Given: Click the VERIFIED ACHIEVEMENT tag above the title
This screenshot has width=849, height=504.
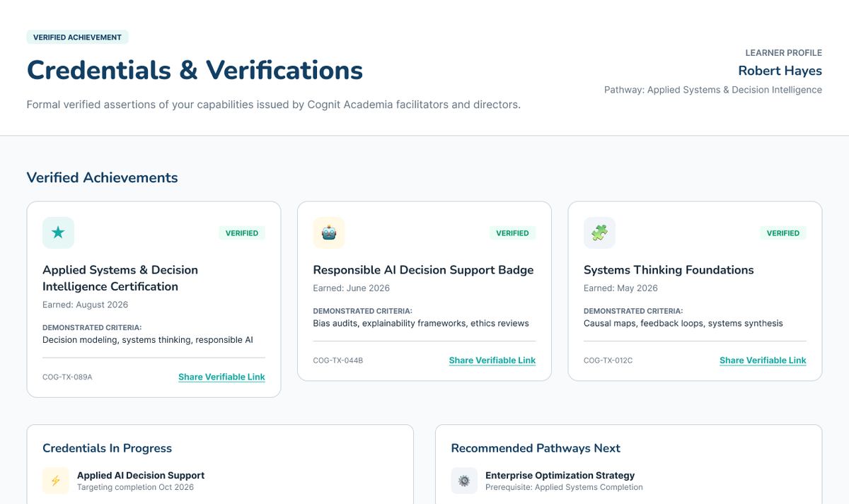Looking at the screenshot, I should pyautogui.click(x=77, y=37).
